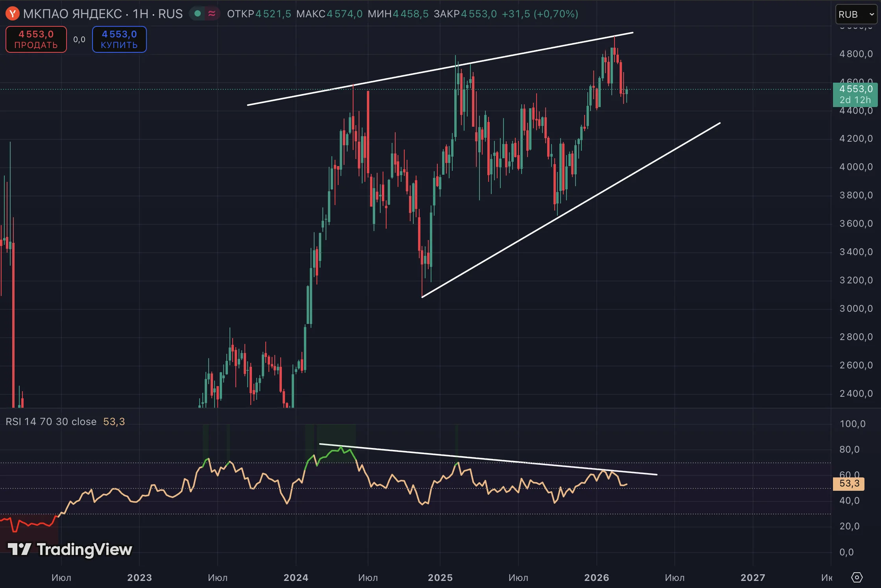Click the green market status dot
The image size is (881, 588).
(x=198, y=14)
